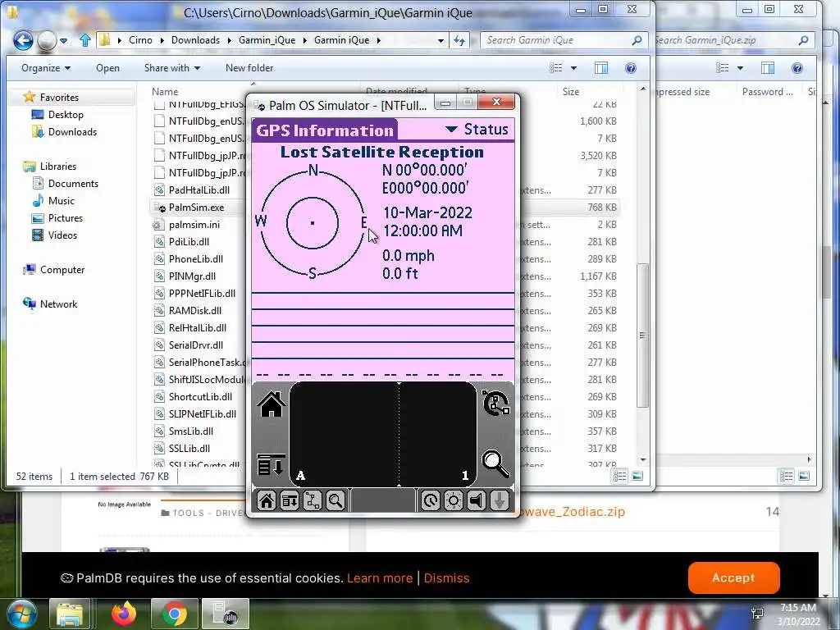The width and height of the screenshot is (840, 630).
Task: Select Network in the navigation pane
Action: tap(58, 304)
